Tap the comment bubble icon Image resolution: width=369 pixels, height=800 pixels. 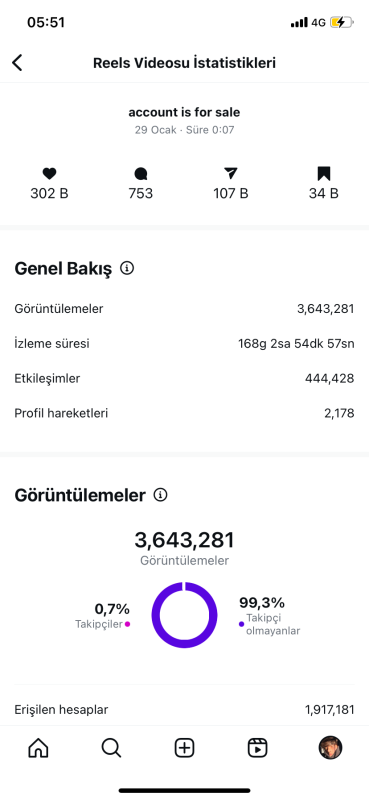141,174
